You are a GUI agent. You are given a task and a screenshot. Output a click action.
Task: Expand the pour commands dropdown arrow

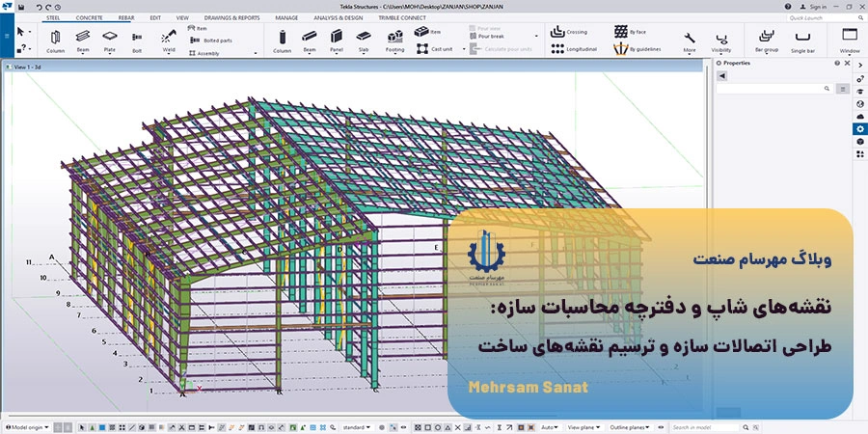click(536, 36)
